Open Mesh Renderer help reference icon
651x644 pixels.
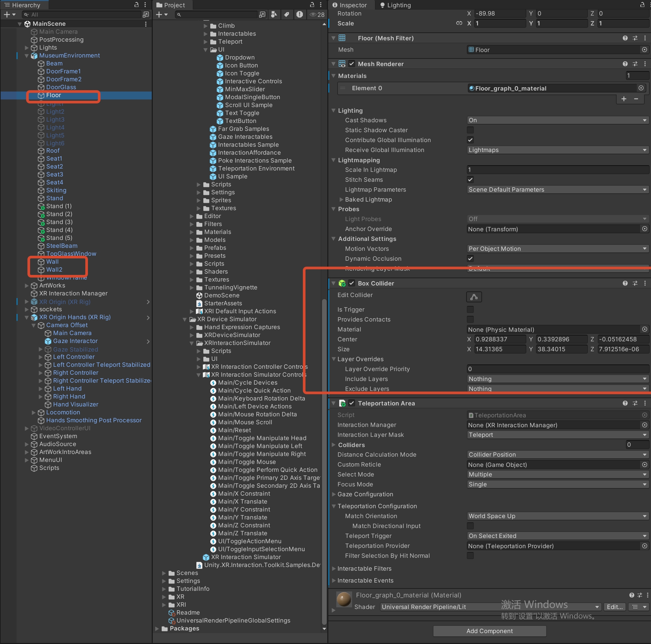click(625, 64)
